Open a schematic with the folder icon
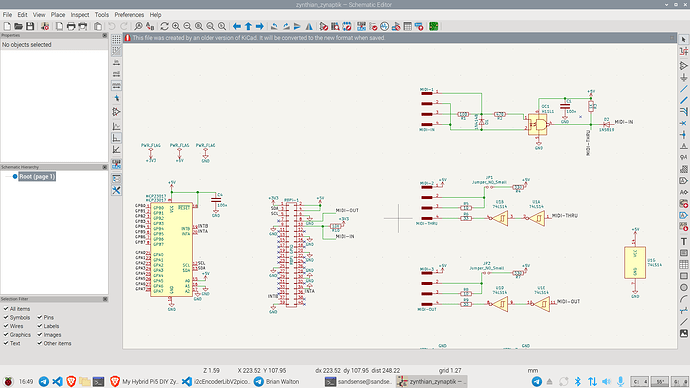Image resolution: width=690 pixels, height=388 pixels. coord(18,26)
